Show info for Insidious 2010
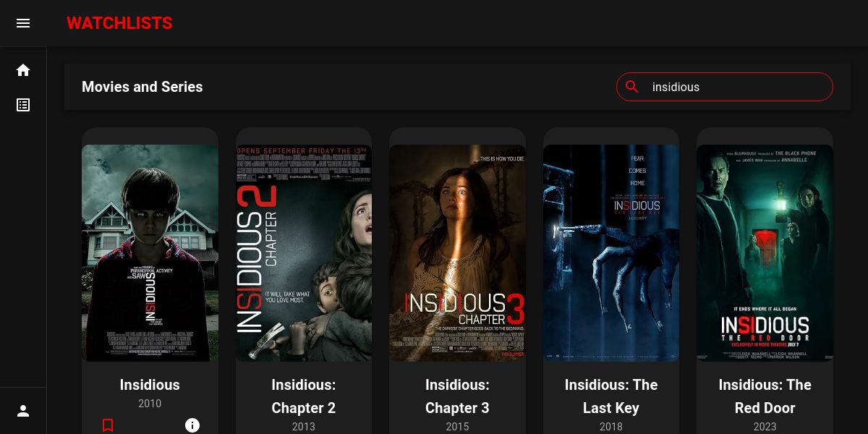Image resolution: width=868 pixels, height=434 pixels. pyautogui.click(x=192, y=425)
